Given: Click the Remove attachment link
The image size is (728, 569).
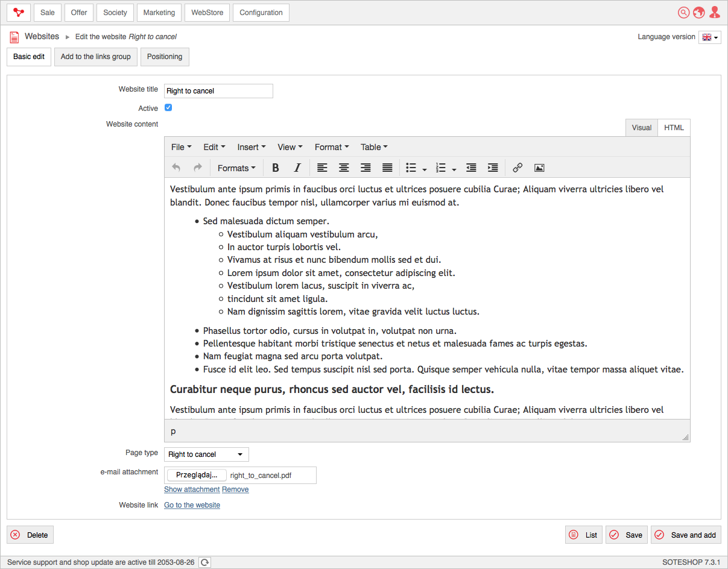Looking at the screenshot, I should pos(235,489).
